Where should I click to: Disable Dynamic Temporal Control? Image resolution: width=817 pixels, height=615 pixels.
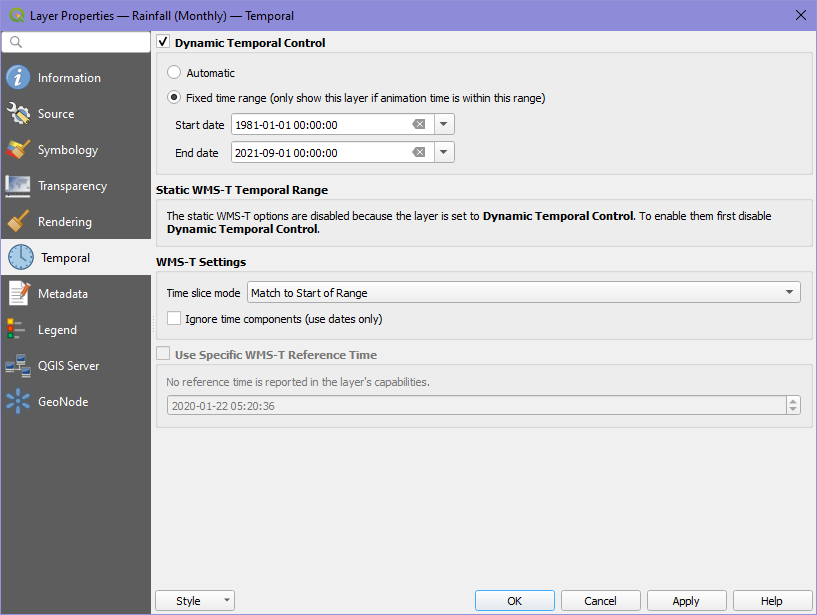(163, 42)
